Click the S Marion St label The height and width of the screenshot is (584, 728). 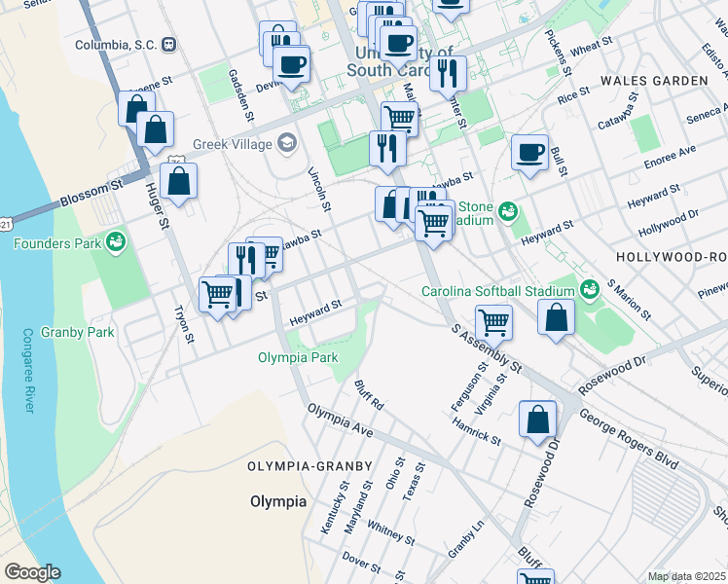pos(630,300)
